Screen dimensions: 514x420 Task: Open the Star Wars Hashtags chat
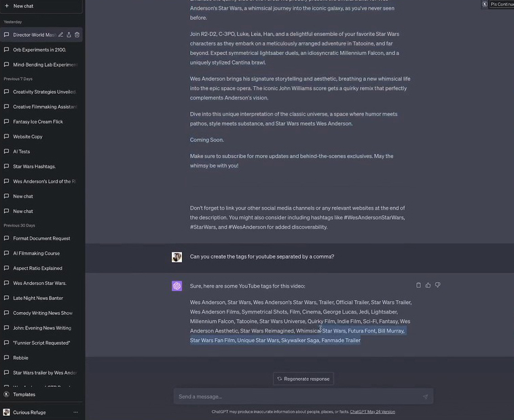(x=41, y=166)
